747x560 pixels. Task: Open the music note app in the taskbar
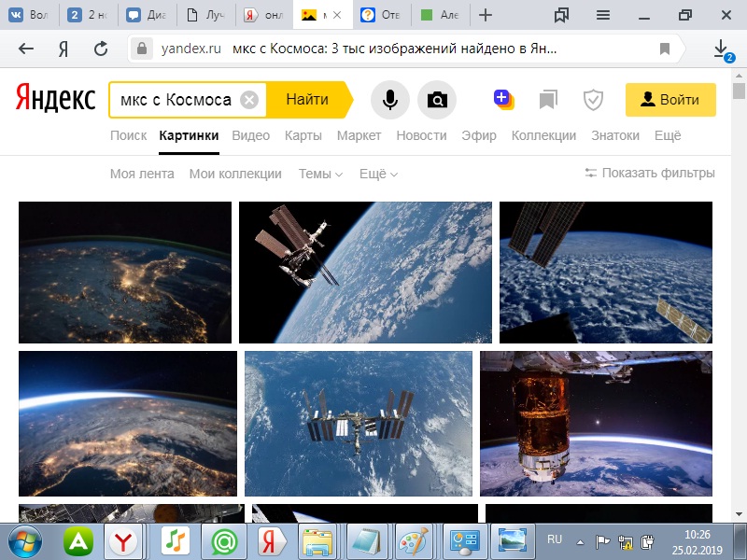[x=176, y=541]
